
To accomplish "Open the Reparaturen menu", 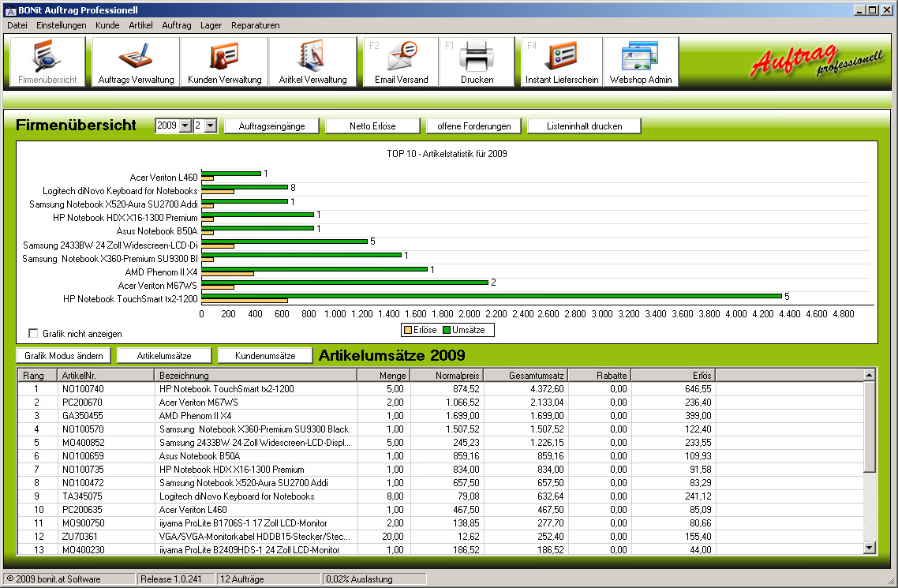I will click(x=256, y=25).
